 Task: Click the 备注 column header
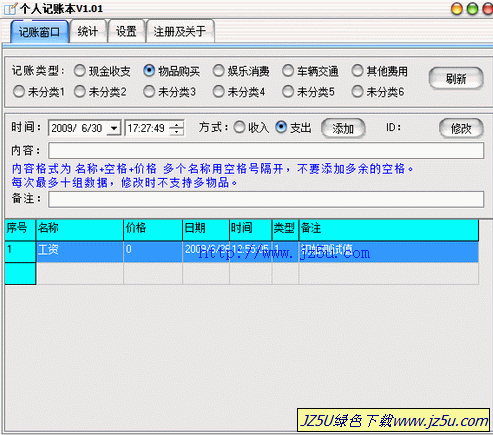point(389,230)
